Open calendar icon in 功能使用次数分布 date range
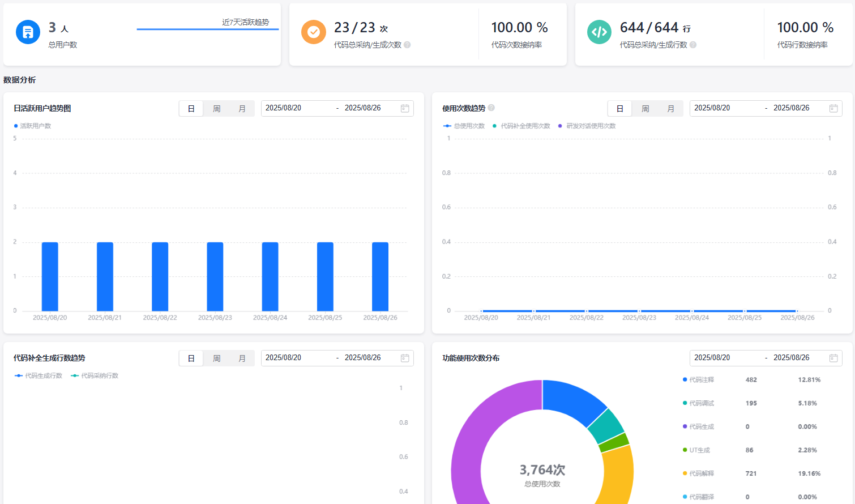Viewport: 855px width, 504px height. (833, 358)
